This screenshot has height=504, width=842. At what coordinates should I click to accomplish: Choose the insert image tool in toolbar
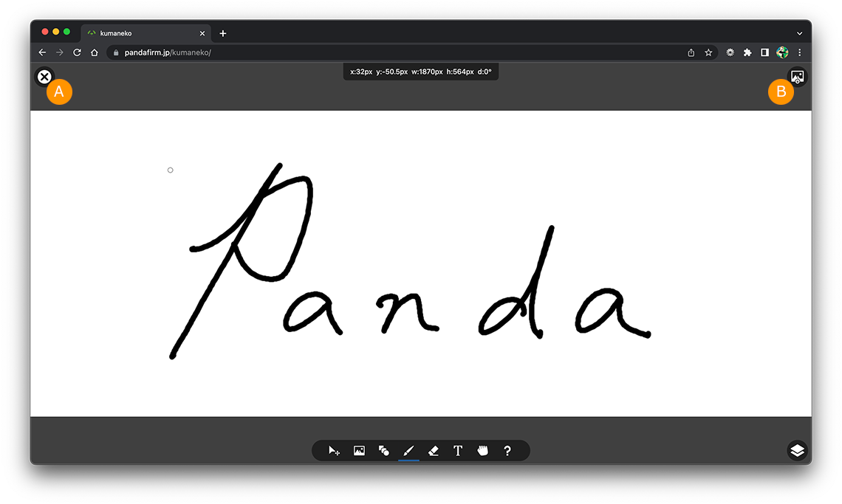(x=359, y=451)
